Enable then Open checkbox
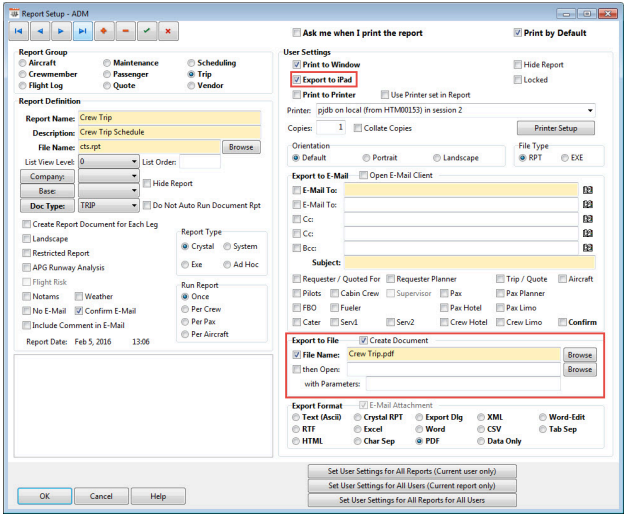The width and height of the screenshot is (625, 514). (x=297, y=369)
